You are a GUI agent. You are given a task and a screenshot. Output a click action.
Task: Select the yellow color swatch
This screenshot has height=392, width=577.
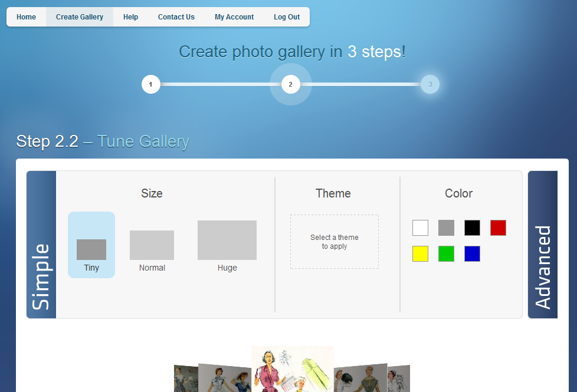pos(420,253)
